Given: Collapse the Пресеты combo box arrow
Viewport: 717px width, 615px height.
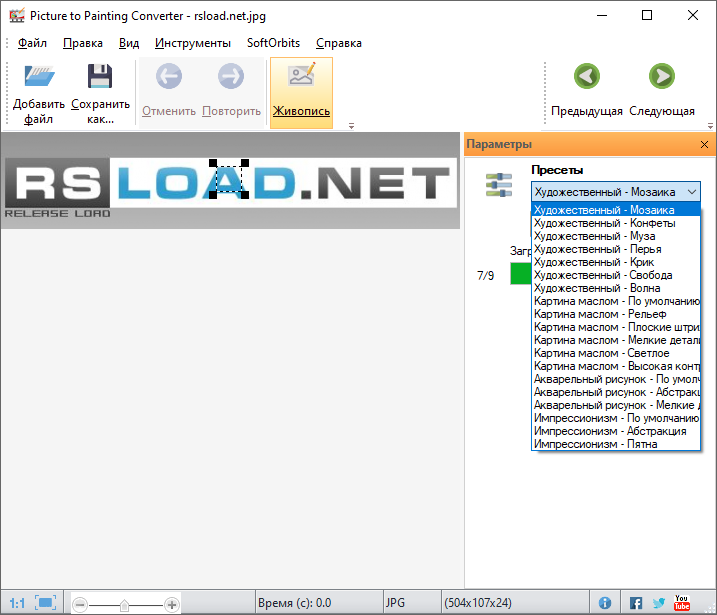Looking at the screenshot, I should pos(692,192).
